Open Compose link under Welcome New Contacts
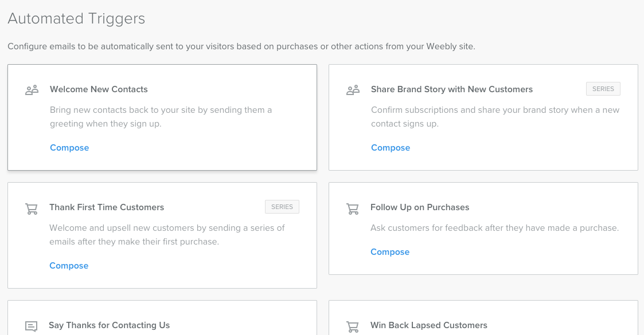644x335 pixels. pyautogui.click(x=69, y=148)
